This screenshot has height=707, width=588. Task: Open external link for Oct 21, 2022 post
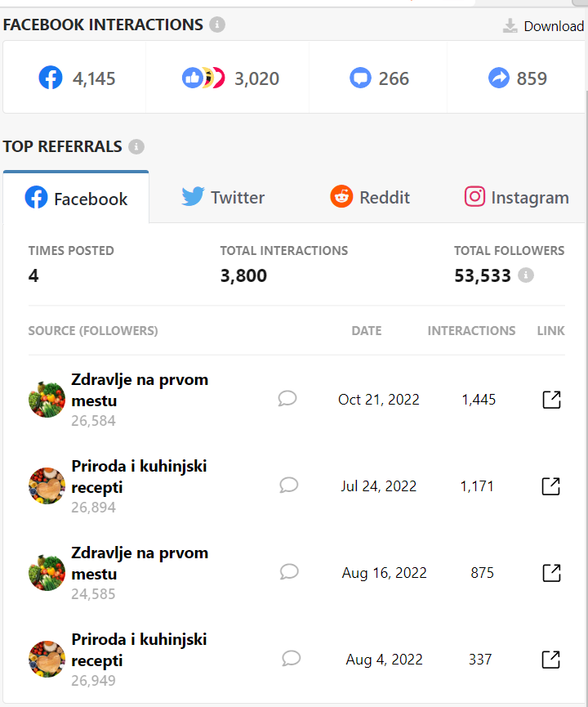551,400
